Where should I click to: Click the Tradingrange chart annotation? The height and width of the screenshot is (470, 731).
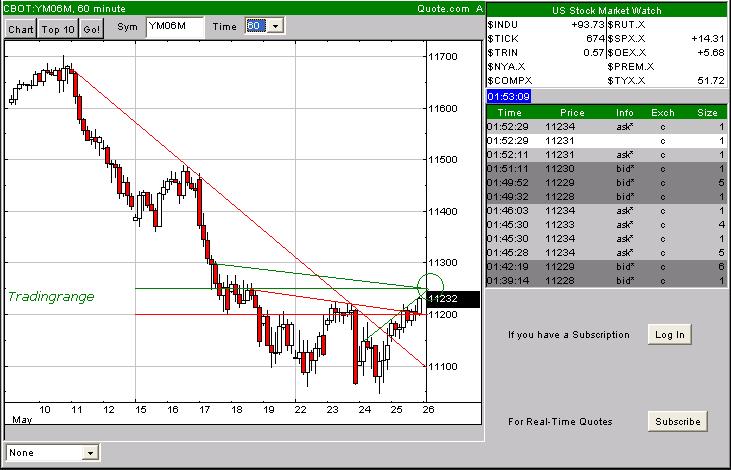pos(51,297)
